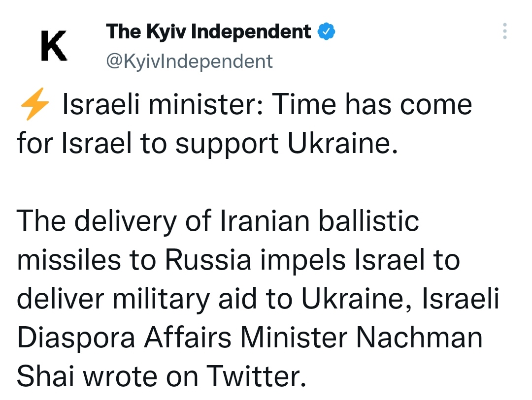
Task: Click the word "missiles" in the tweet
Action: [69, 260]
